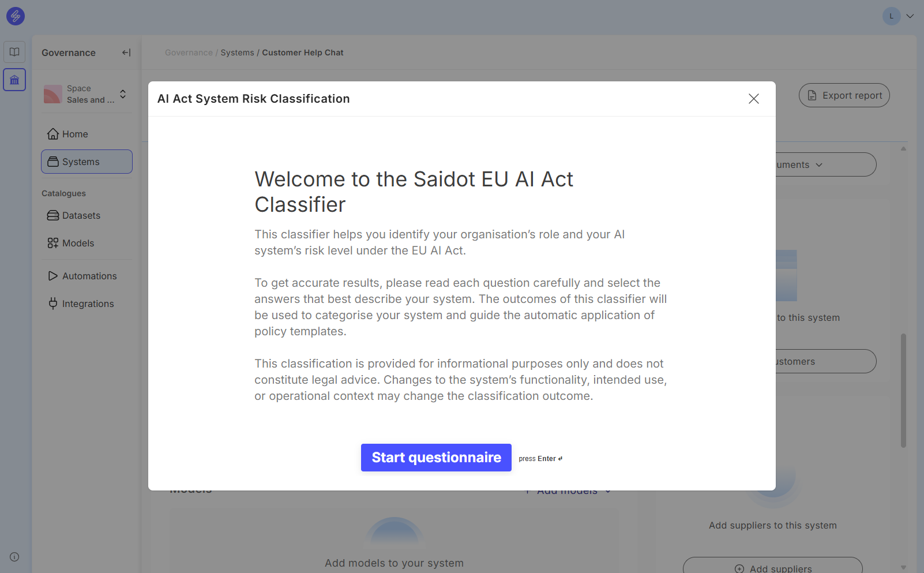Image resolution: width=924 pixels, height=573 pixels.
Task: Collapse the Governance sidebar panel
Action: (x=126, y=53)
